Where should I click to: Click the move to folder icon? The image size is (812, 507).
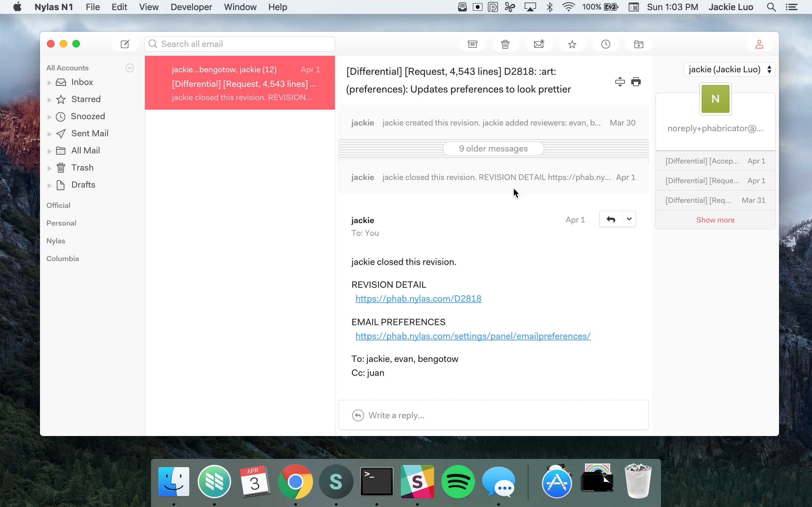pyautogui.click(x=638, y=44)
